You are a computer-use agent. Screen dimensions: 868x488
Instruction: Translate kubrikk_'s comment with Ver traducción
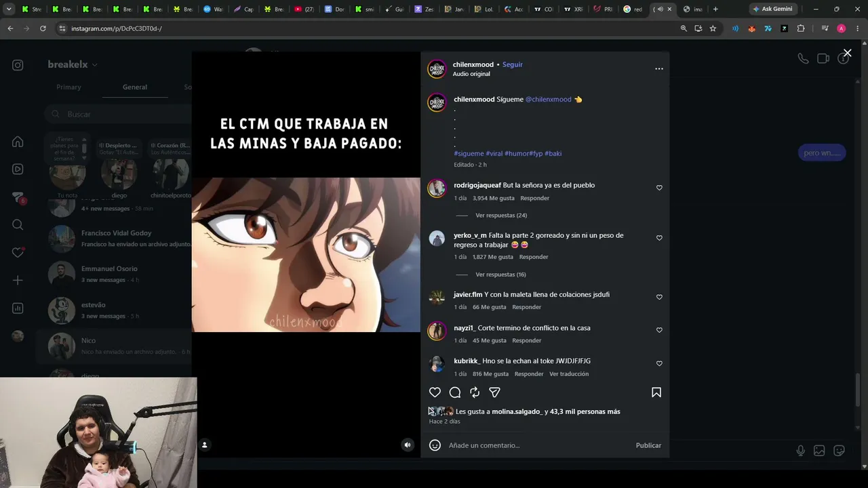point(569,374)
